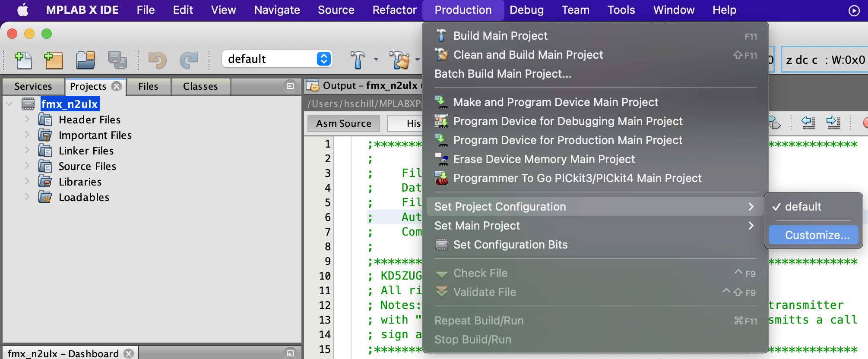Expand the Source Files folder
868x359 pixels.
click(27, 166)
